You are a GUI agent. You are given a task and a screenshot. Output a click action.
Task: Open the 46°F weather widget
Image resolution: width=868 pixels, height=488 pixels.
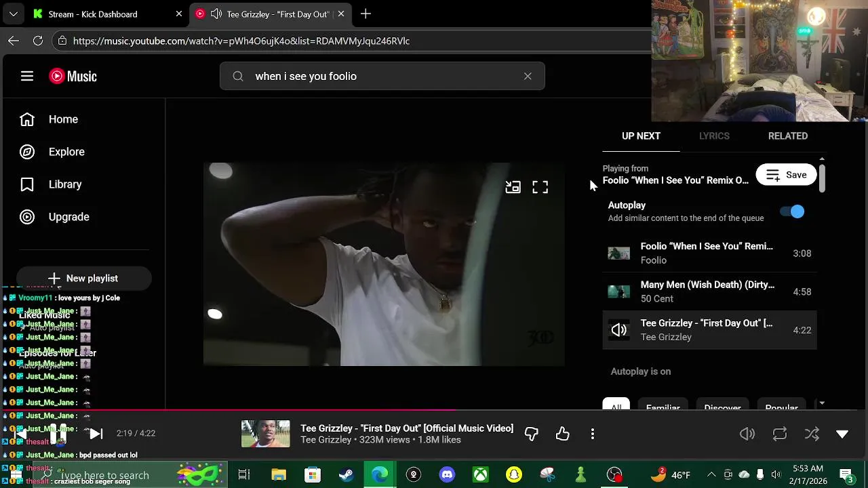[x=671, y=474]
